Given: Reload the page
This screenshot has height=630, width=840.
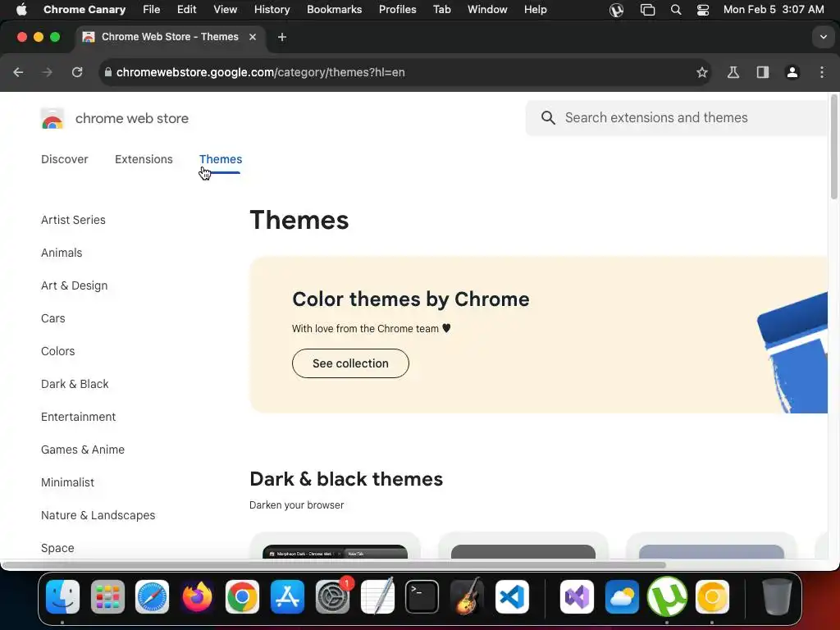Looking at the screenshot, I should (x=77, y=72).
